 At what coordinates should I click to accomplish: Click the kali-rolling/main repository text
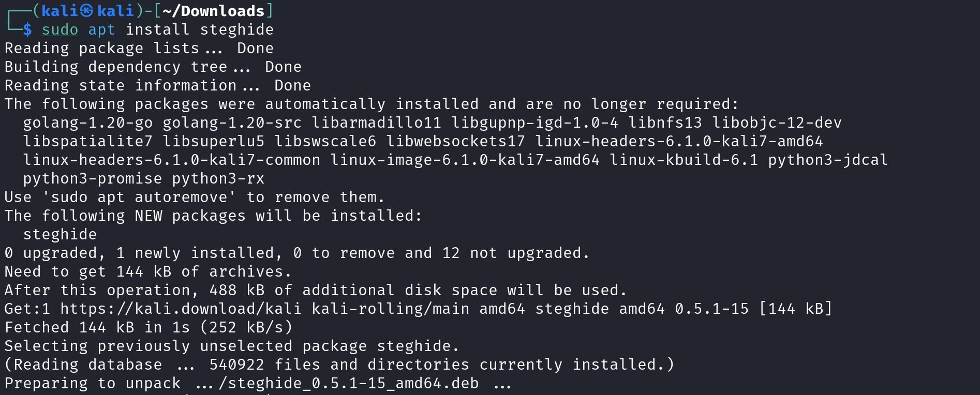point(391,309)
